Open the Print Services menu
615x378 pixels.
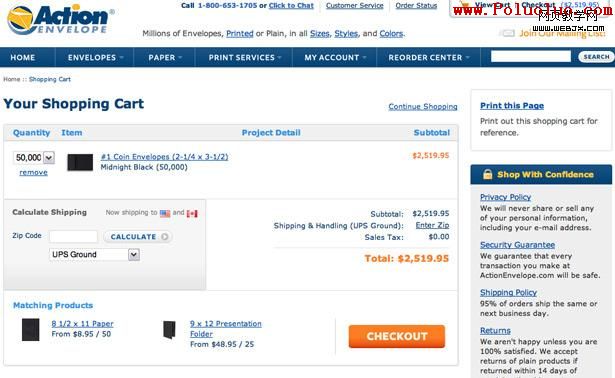coord(244,57)
